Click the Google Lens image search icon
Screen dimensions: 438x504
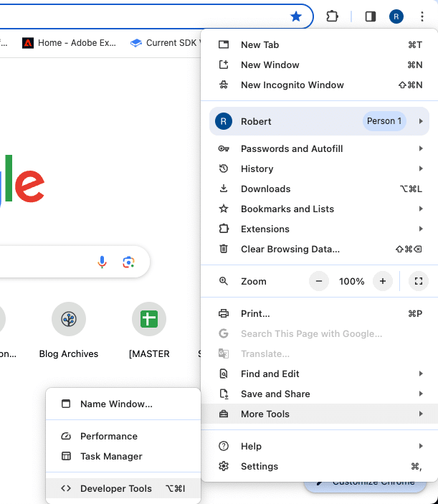(x=129, y=262)
